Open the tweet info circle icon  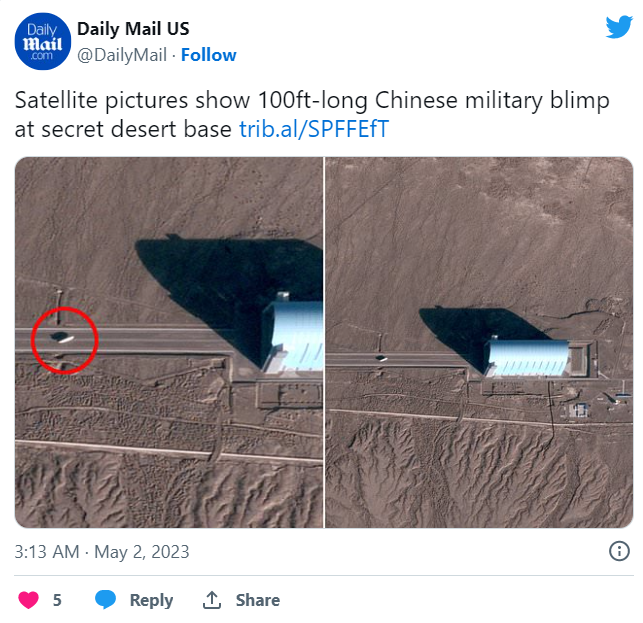619,551
